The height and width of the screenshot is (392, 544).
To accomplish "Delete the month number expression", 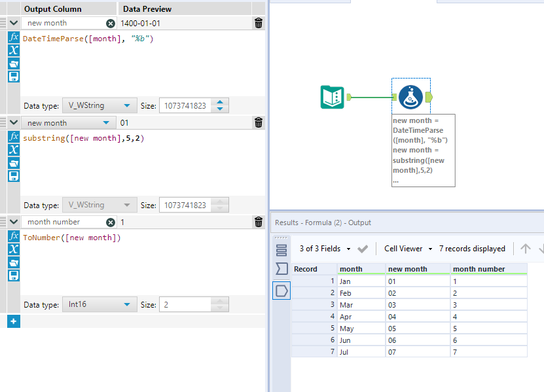I will [x=259, y=223].
